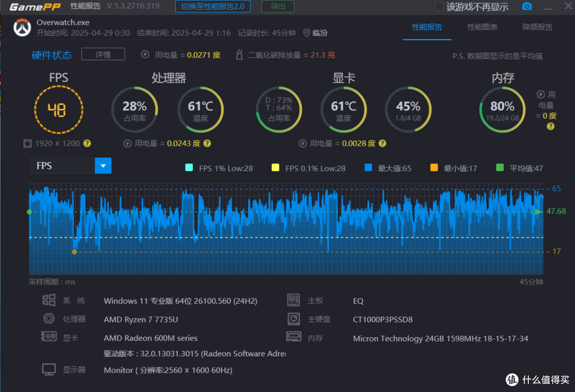Click the hard disk icon beside 主硬盘
The height and width of the screenshot is (392, 575).
(x=293, y=319)
